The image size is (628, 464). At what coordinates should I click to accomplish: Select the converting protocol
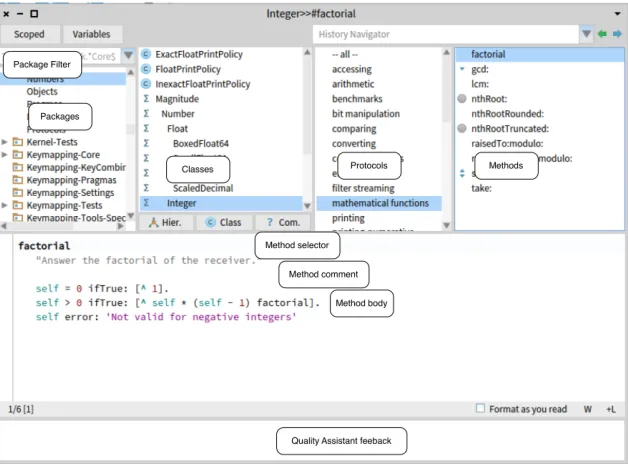(354, 143)
